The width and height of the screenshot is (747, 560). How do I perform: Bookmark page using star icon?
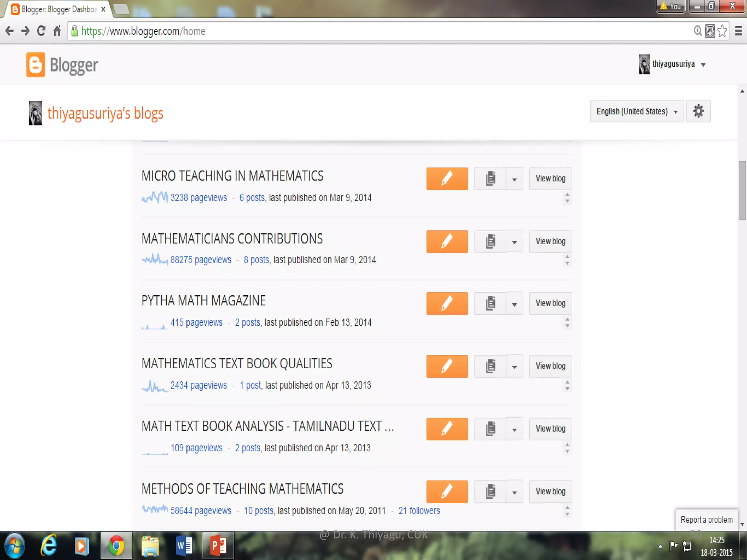[722, 31]
